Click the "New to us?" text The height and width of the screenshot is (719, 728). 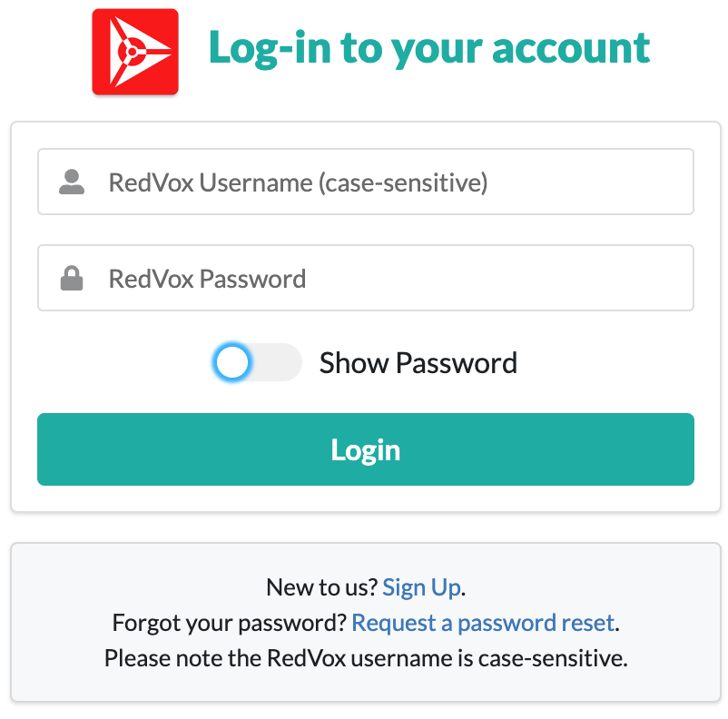321,587
